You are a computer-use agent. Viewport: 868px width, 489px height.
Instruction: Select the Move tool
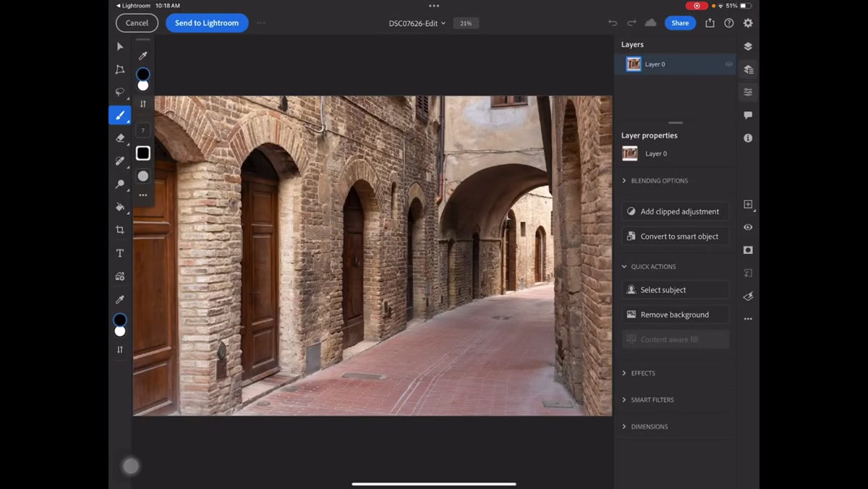pos(120,46)
